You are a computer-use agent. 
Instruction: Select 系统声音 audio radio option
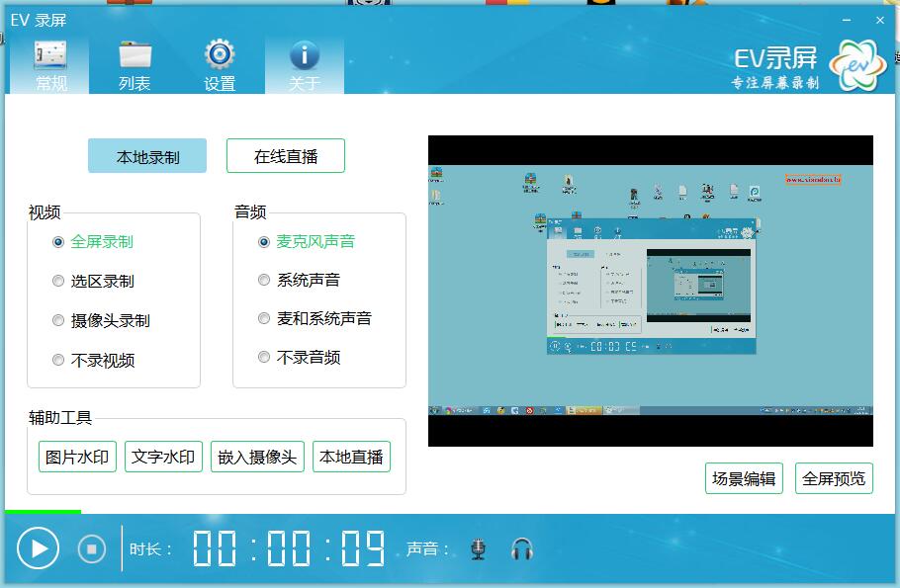pos(264,280)
